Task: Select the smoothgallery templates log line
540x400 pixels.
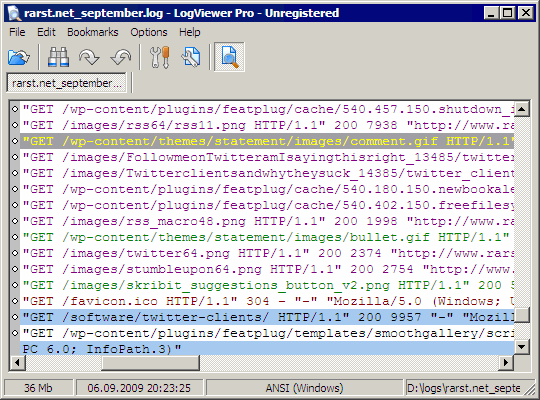Action: coord(267,333)
